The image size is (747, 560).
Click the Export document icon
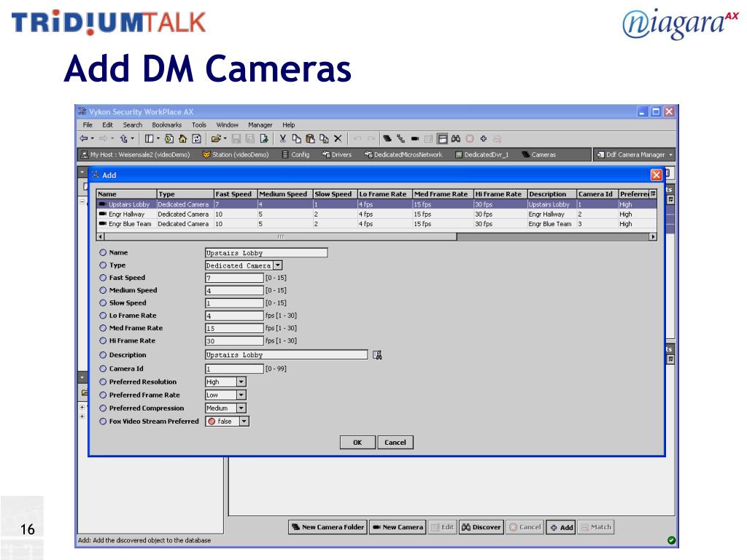pyautogui.click(x=264, y=139)
